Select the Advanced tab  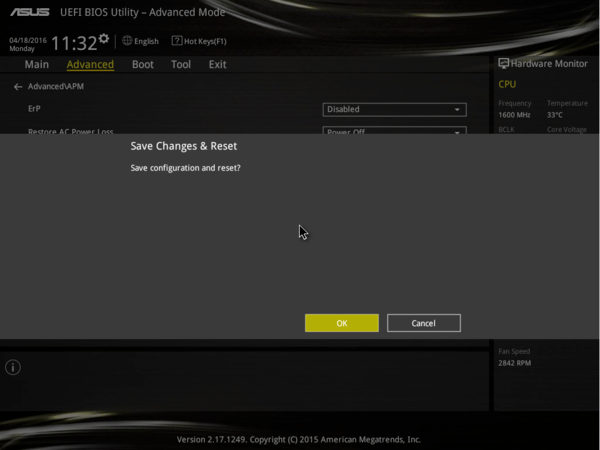coord(90,65)
